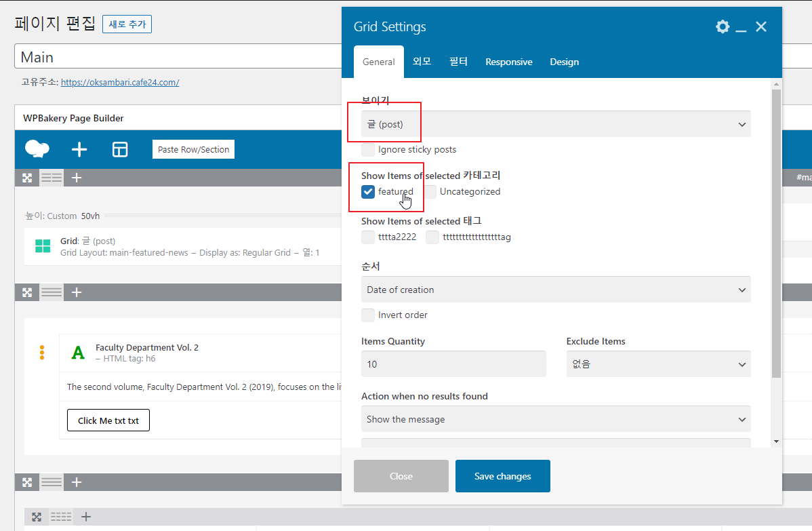
Task: Switch to the 외모 tab
Action: tap(422, 62)
